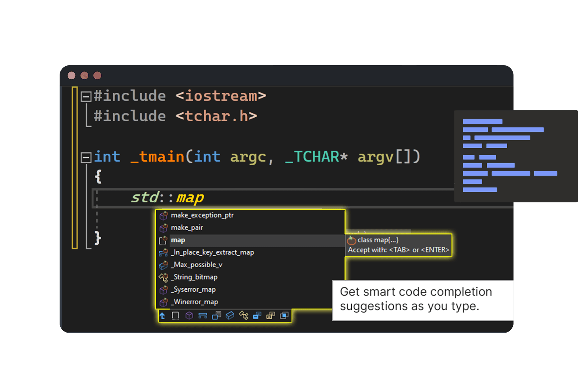Select make_exception_ptr from completion list

pyautogui.click(x=202, y=215)
